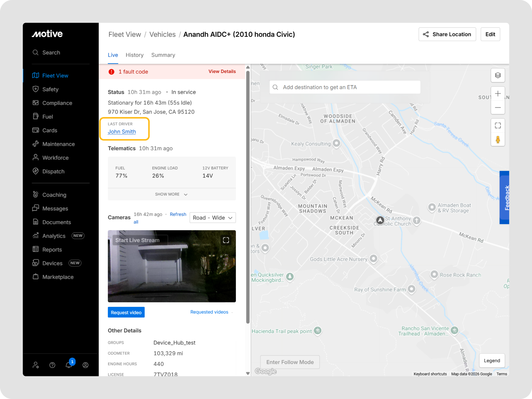The width and height of the screenshot is (532, 399).
Task: Zoom out on the map
Action: [x=498, y=108]
